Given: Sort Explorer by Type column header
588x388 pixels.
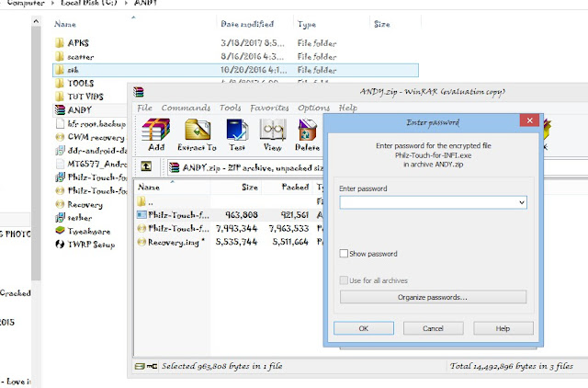Looking at the screenshot, I should click(x=307, y=24).
